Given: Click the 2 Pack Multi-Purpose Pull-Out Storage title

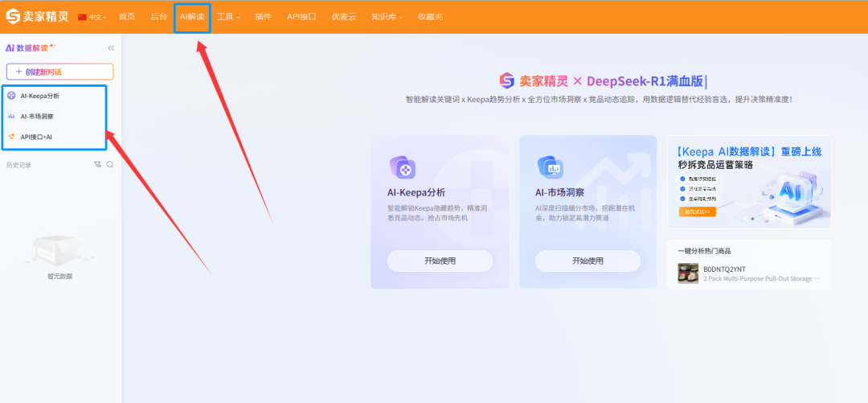Looking at the screenshot, I should 761,279.
